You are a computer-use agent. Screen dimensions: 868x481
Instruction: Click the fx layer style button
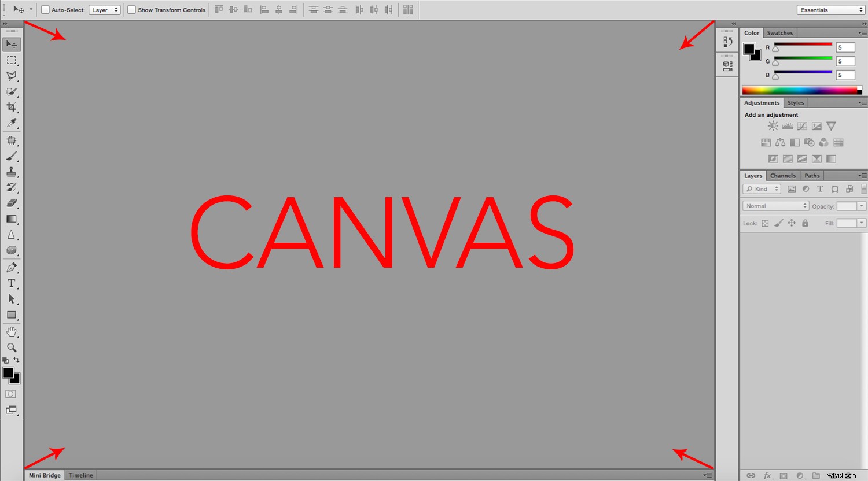(x=767, y=476)
